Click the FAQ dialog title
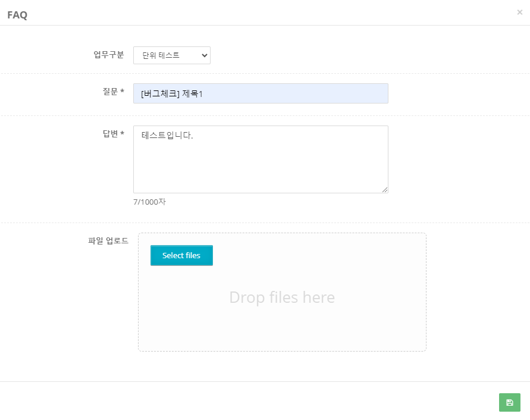Screen dimensions: 530x420 coord(17,15)
